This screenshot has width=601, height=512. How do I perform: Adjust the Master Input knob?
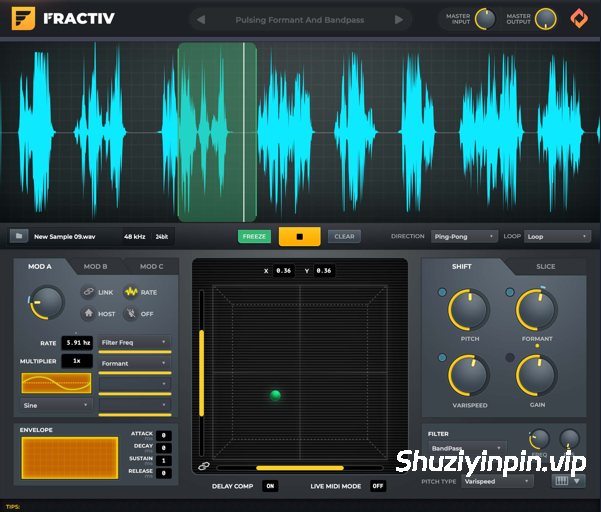coord(485,19)
